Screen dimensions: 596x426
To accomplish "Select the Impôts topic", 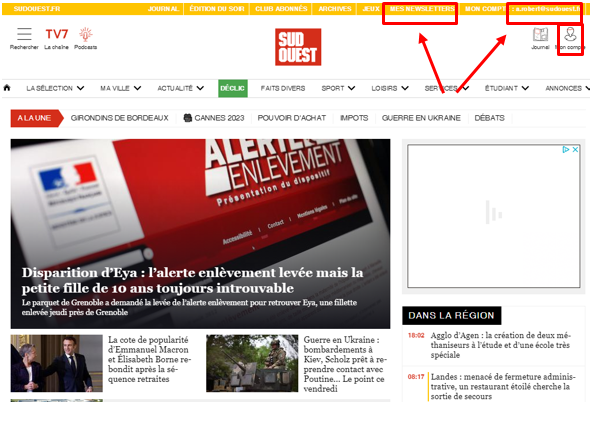I will point(354,118).
